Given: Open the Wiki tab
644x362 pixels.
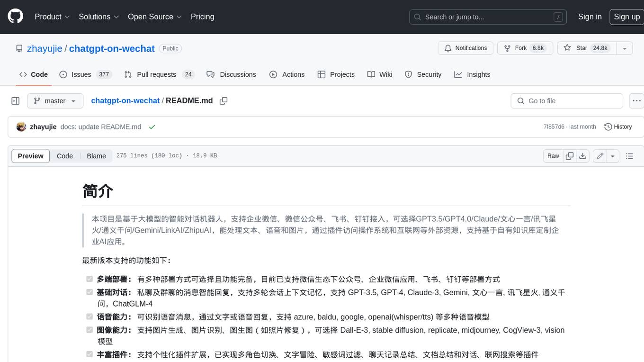Looking at the screenshot, I should [x=380, y=74].
